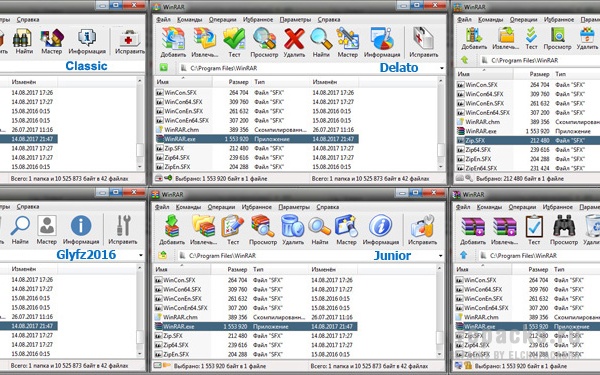Expand path dropdown in Junior window
600x375 pixels.
coord(440,256)
